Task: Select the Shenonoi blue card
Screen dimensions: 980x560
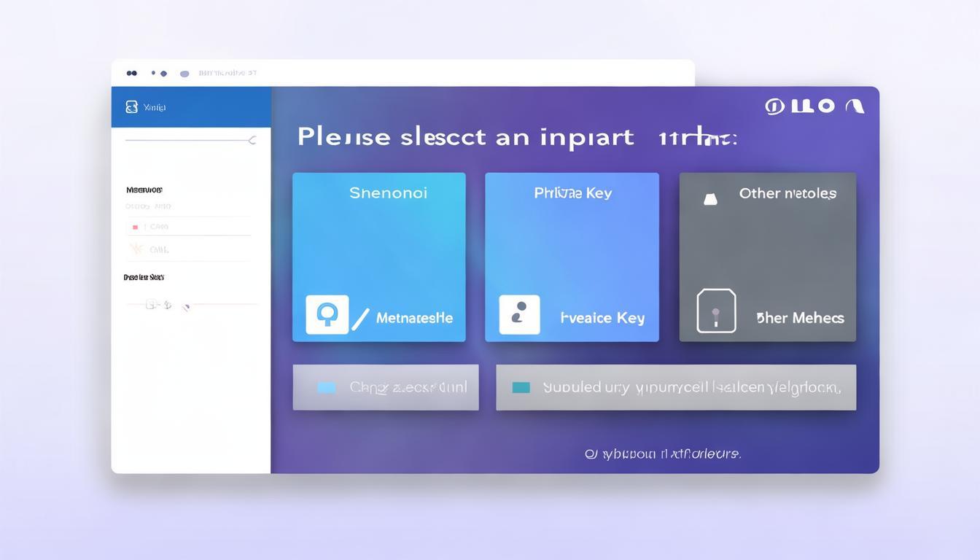Action: [x=379, y=241]
